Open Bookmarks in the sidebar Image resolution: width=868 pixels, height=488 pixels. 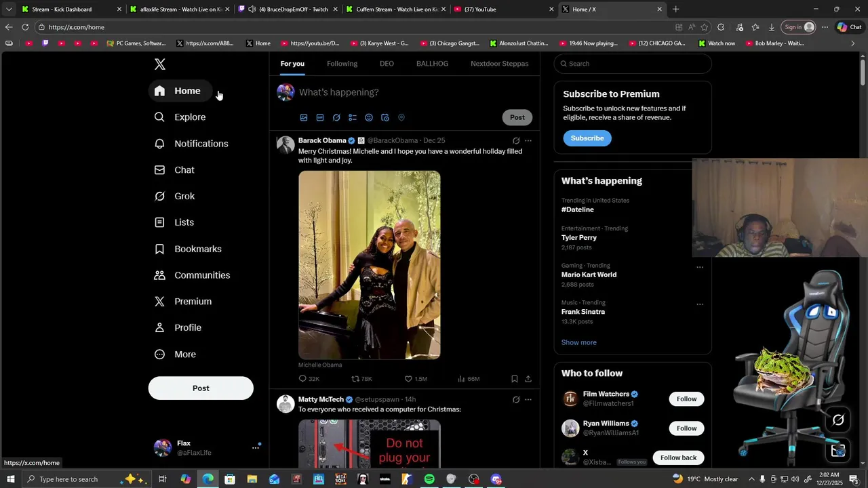[189, 249]
